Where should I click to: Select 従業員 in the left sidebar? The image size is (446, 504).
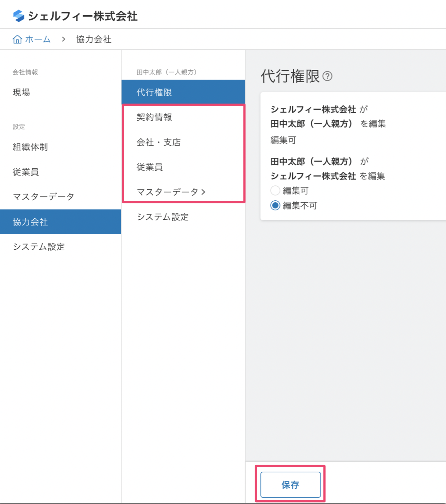(26, 172)
